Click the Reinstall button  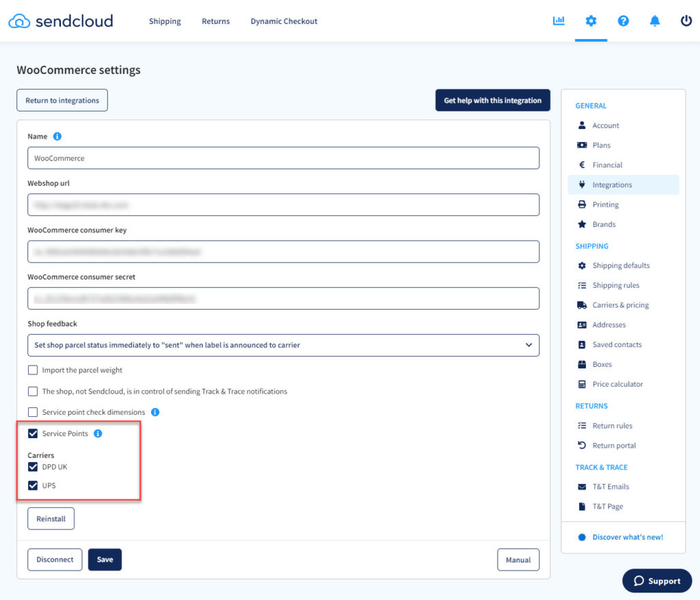point(51,519)
